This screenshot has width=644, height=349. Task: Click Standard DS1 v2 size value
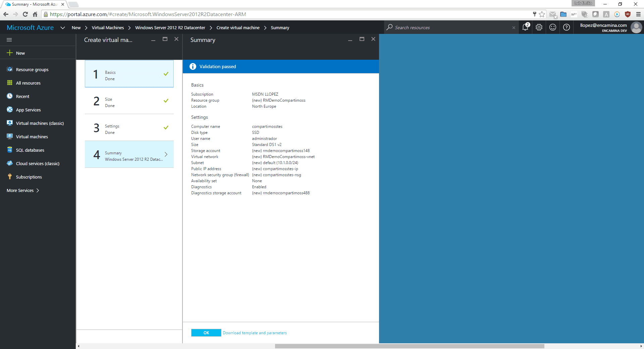[267, 145]
